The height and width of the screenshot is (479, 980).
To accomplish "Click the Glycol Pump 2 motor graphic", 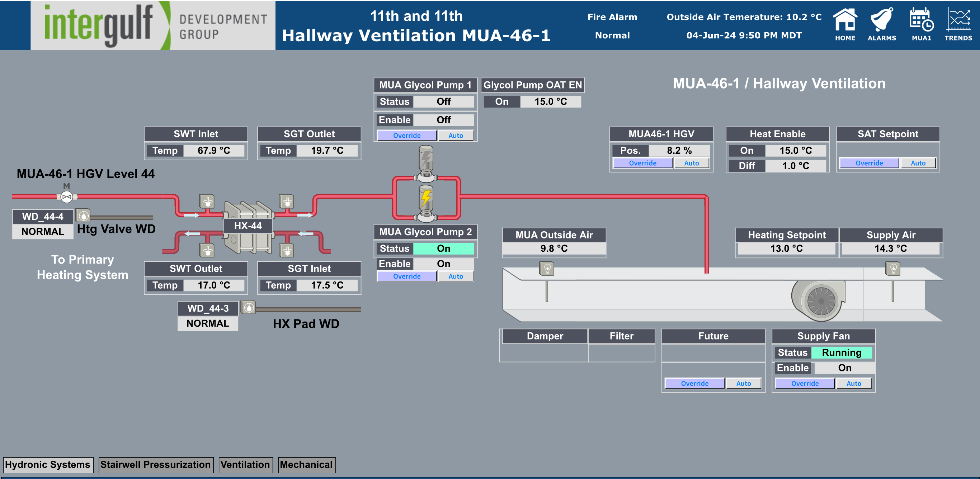I will point(426,203).
